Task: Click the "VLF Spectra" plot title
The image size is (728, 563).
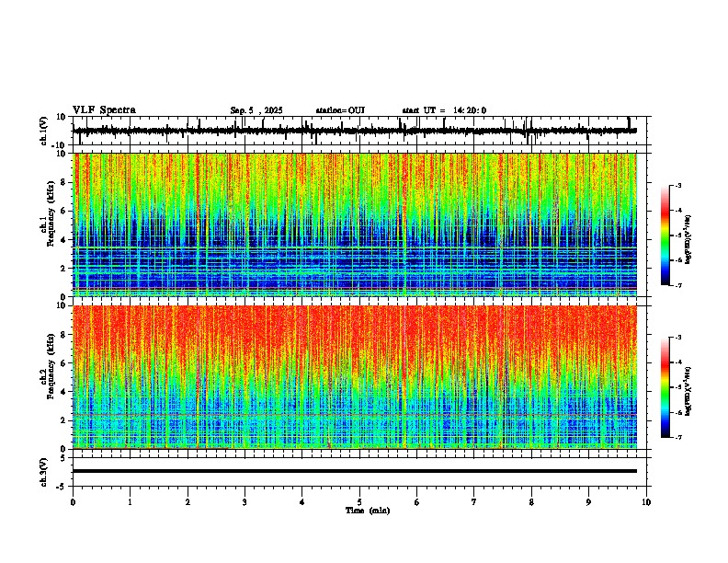Action: 104,110
